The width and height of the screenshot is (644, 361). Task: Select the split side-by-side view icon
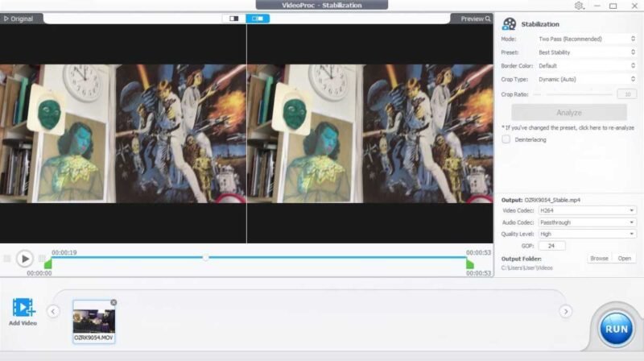(258, 19)
